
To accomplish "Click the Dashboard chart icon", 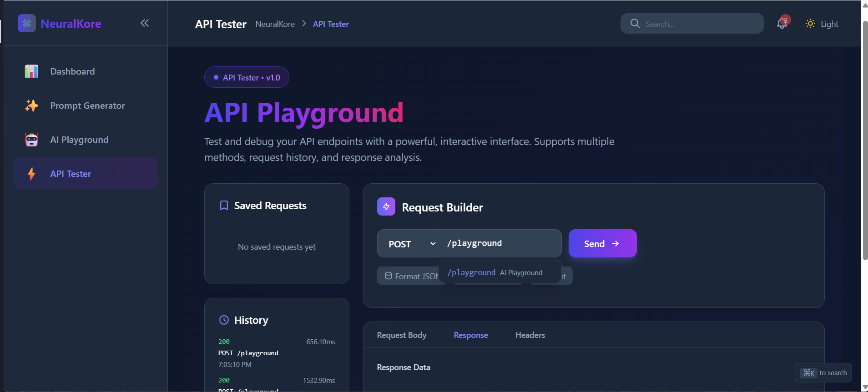I will tap(31, 71).
